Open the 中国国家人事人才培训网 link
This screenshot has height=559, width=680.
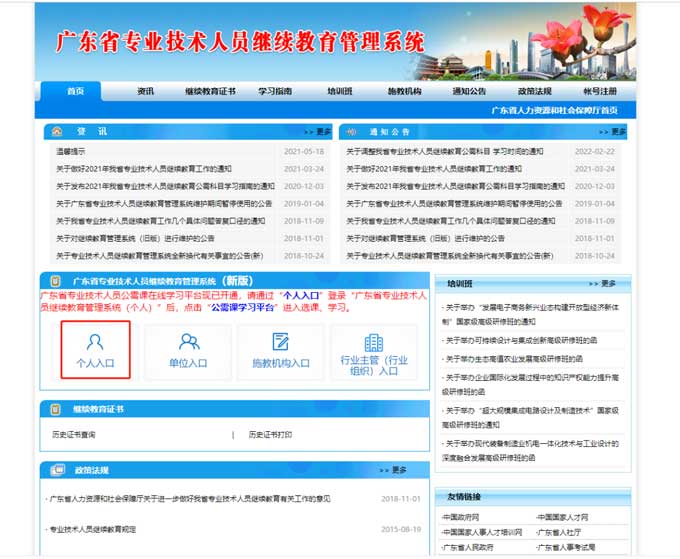point(482,532)
